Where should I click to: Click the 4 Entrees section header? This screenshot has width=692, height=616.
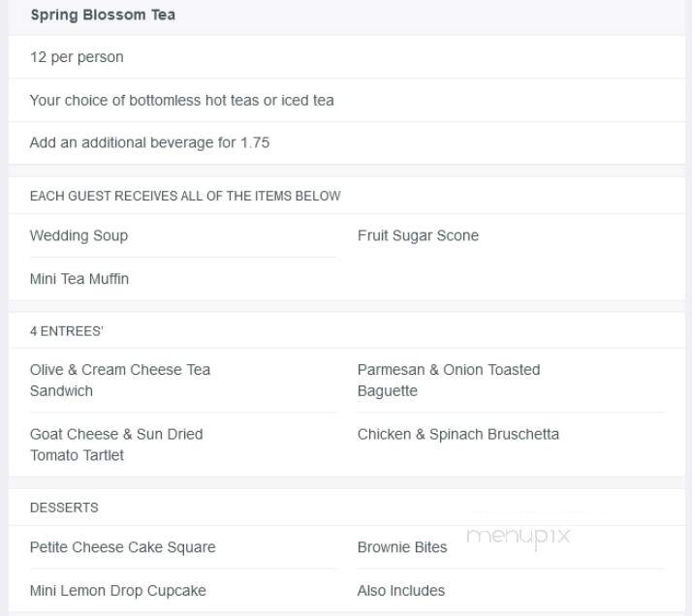pyautogui.click(x=66, y=331)
